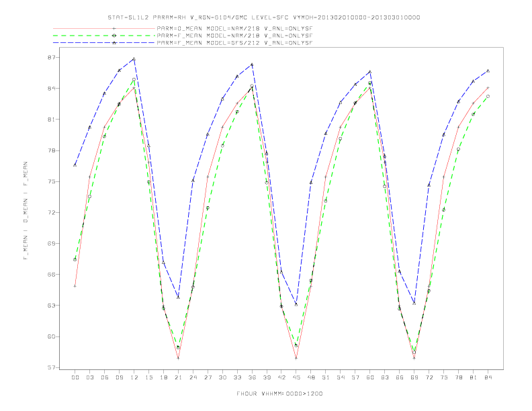Click the x-axis tick label 42

pyautogui.click(x=281, y=377)
